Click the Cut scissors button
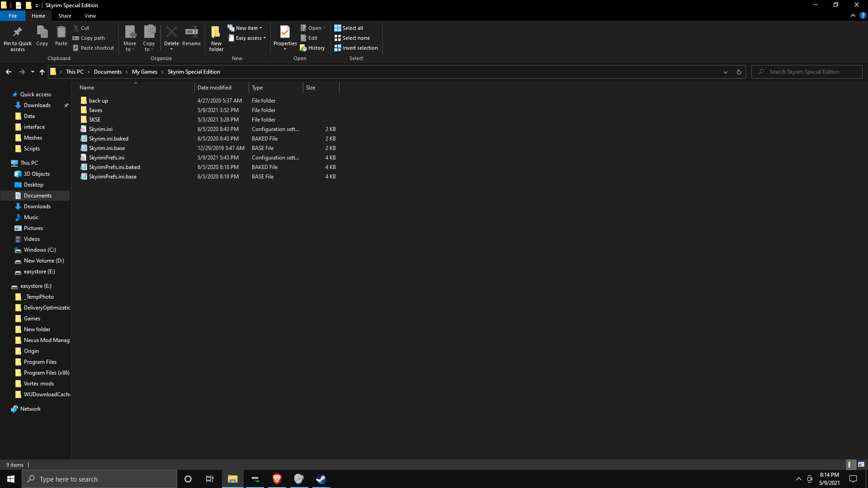This screenshot has width=868, height=488. tap(82, 28)
